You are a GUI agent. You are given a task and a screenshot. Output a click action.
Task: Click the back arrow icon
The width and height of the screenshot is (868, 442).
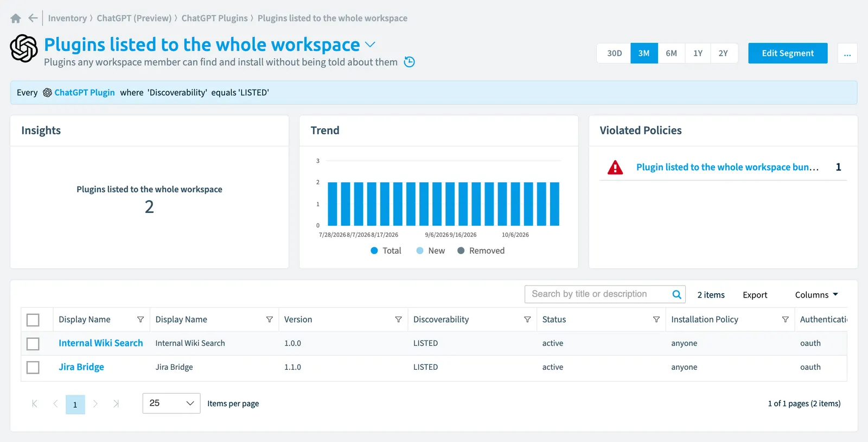tap(33, 18)
